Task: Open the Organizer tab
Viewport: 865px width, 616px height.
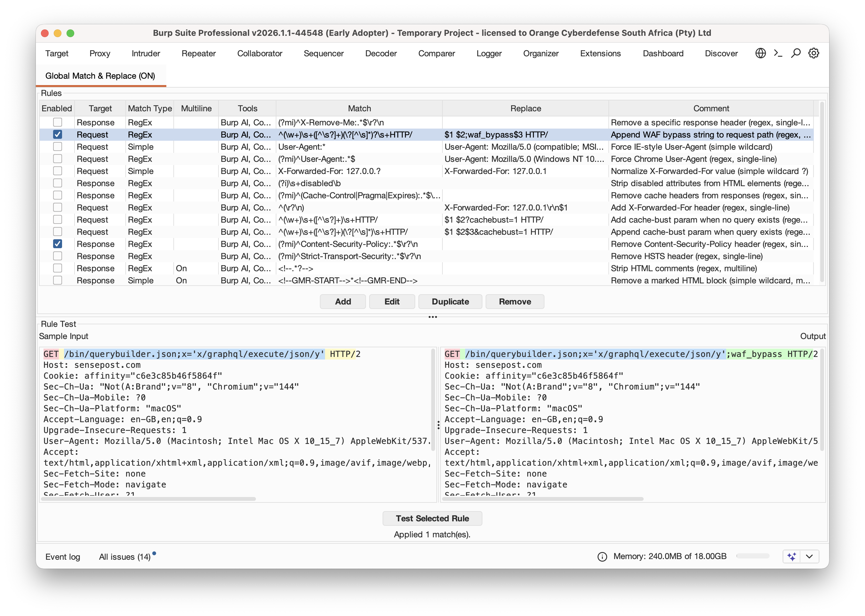Action: [541, 53]
